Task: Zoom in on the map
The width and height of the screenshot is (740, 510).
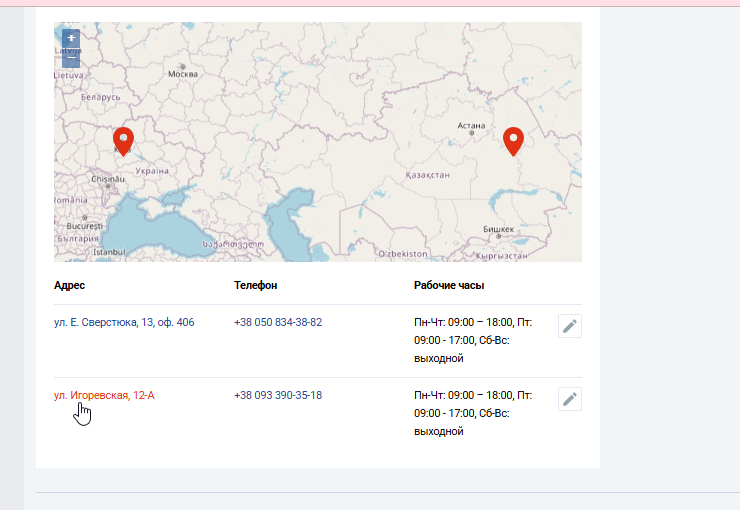Action: tap(71, 38)
